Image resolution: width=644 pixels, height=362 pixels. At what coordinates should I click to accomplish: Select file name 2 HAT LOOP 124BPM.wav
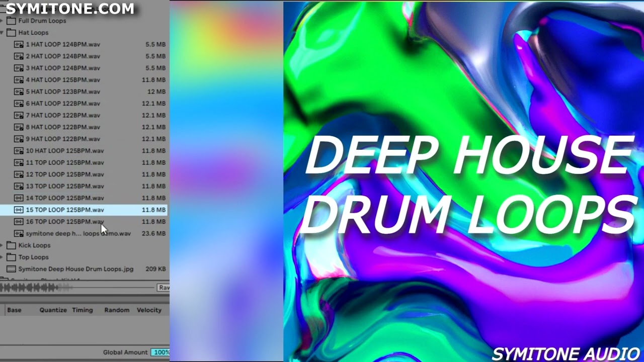(63, 56)
